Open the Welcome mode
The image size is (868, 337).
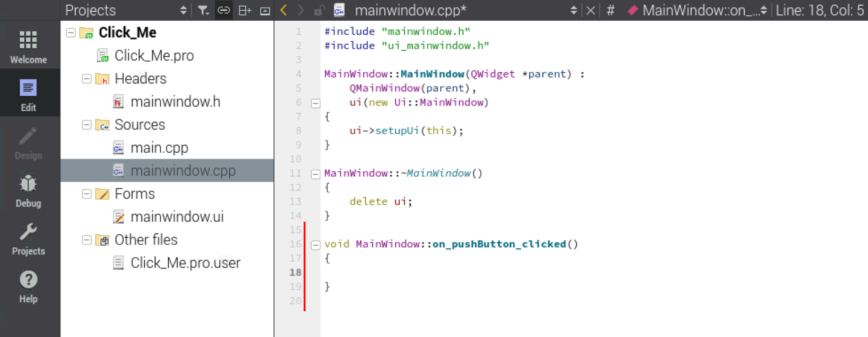pos(28,46)
